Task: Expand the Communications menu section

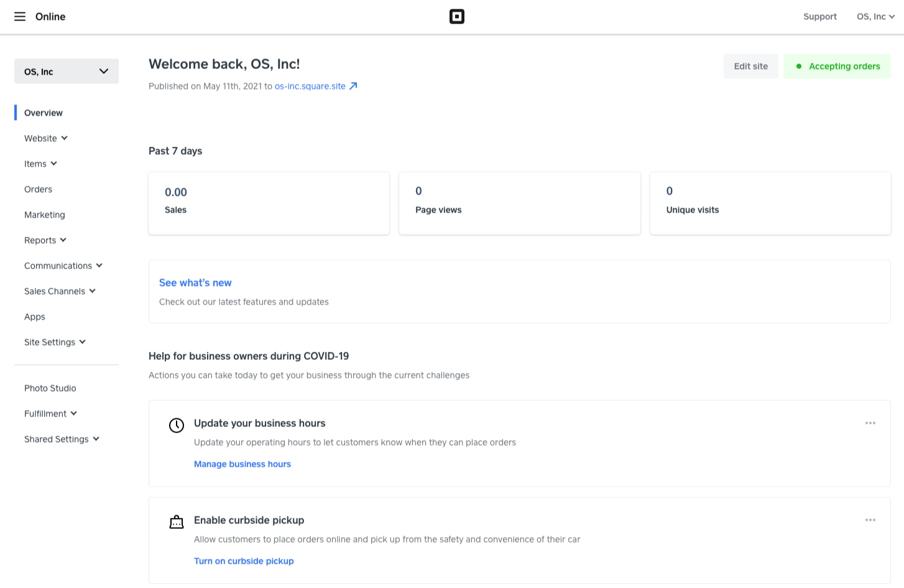Action: tap(63, 266)
